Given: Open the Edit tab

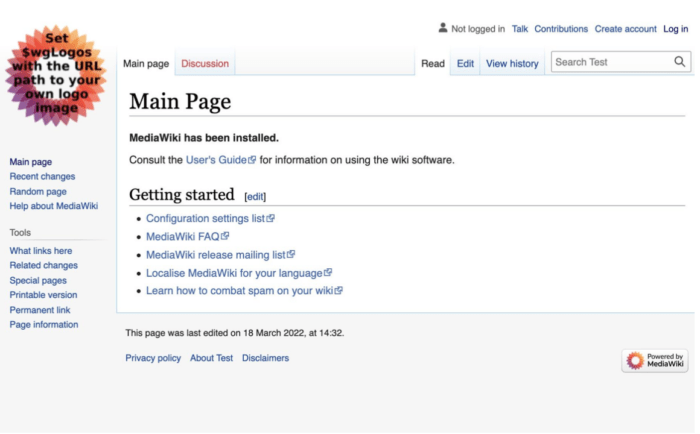Looking at the screenshot, I should (465, 63).
